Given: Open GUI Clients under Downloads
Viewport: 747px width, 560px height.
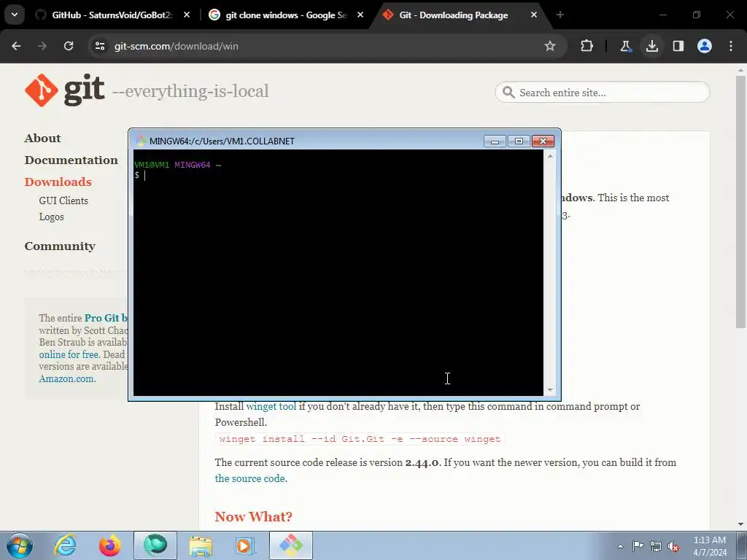Looking at the screenshot, I should coord(63,201).
